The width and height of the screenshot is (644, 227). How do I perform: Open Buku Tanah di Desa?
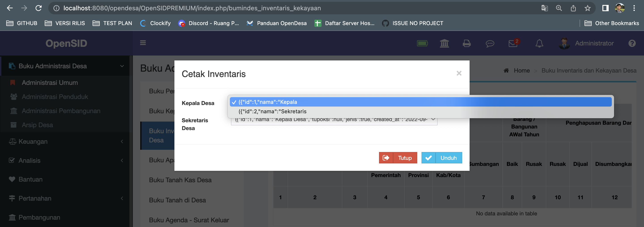pyautogui.click(x=177, y=200)
